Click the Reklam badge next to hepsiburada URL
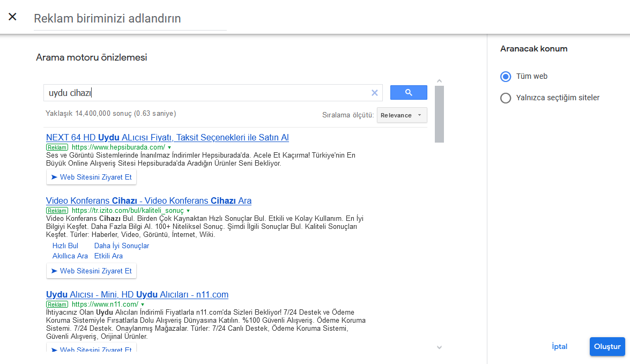Image resolution: width=630 pixels, height=364 pixels. 57,147
